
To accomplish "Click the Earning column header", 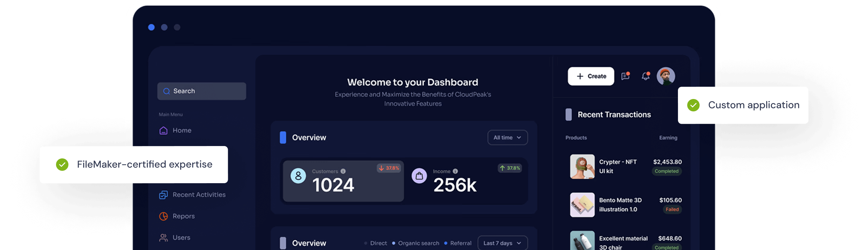I will (668, 138).
